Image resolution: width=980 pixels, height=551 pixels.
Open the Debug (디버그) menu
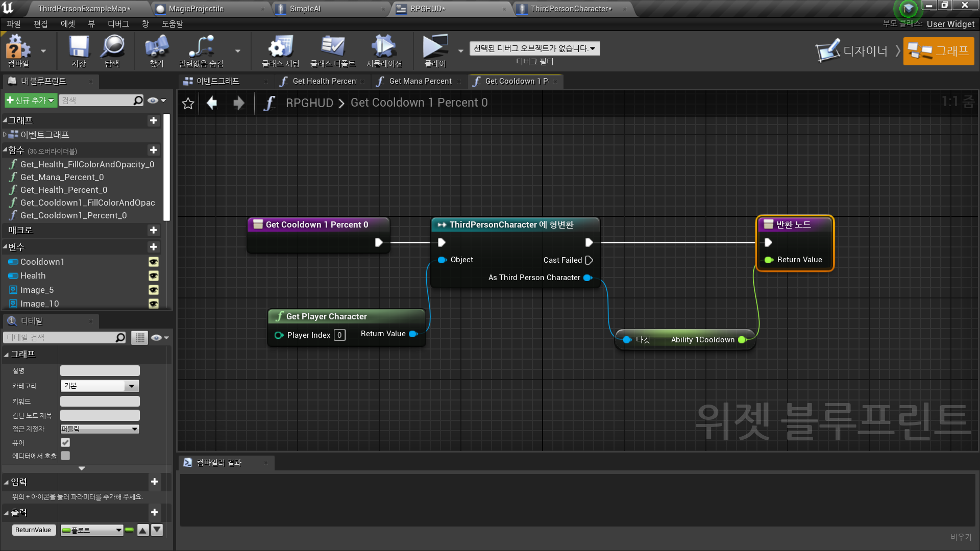point(118,24)
